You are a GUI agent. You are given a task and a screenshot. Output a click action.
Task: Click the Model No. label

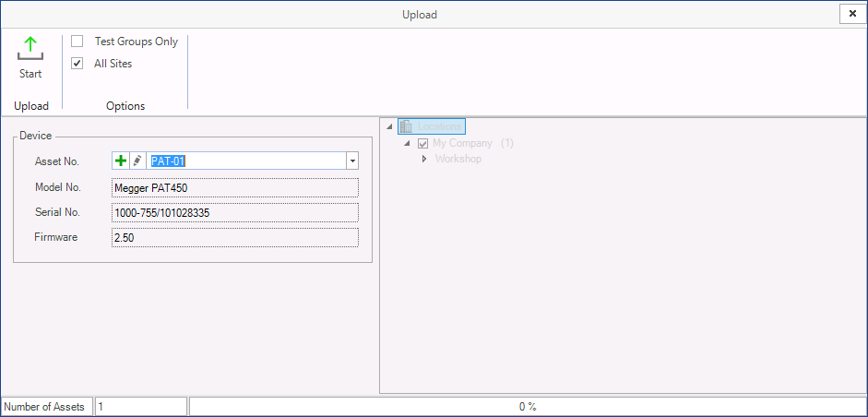[x=58, y=187]
